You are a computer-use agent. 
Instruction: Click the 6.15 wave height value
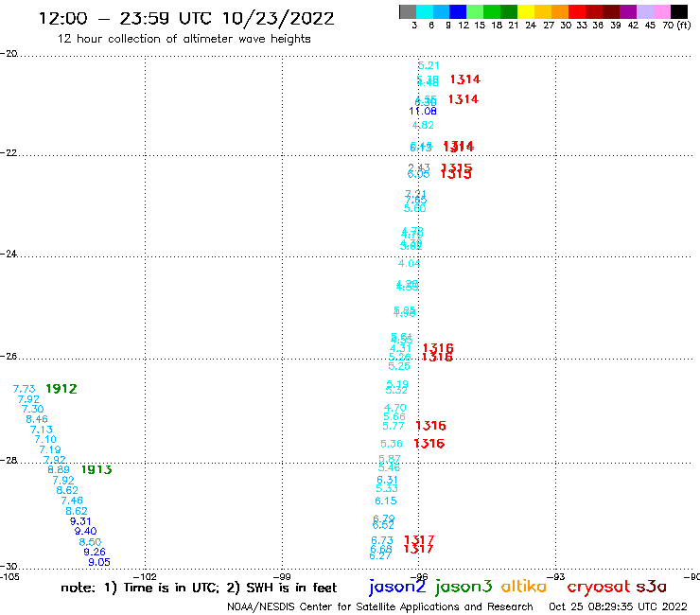click(386, 501)
